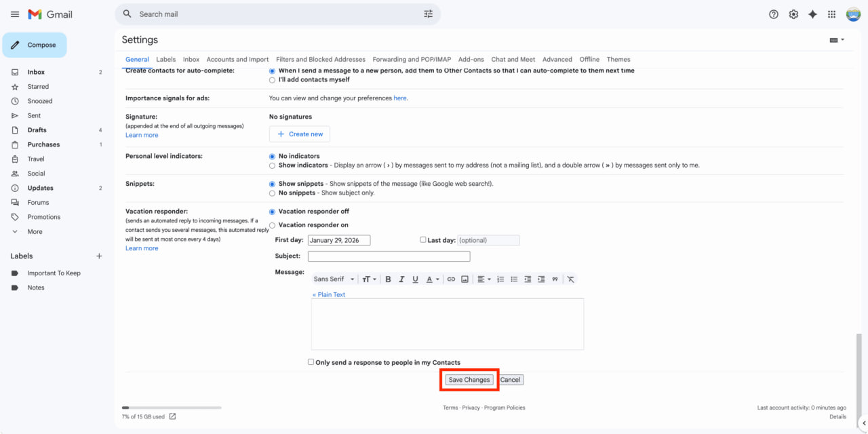Expand the text alignment dropdown
868x434 pixels.
tap(484, 279)
